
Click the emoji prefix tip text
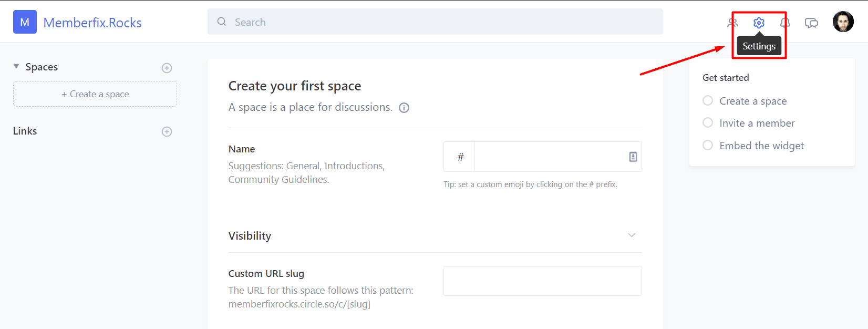click(x=530, y=184)
